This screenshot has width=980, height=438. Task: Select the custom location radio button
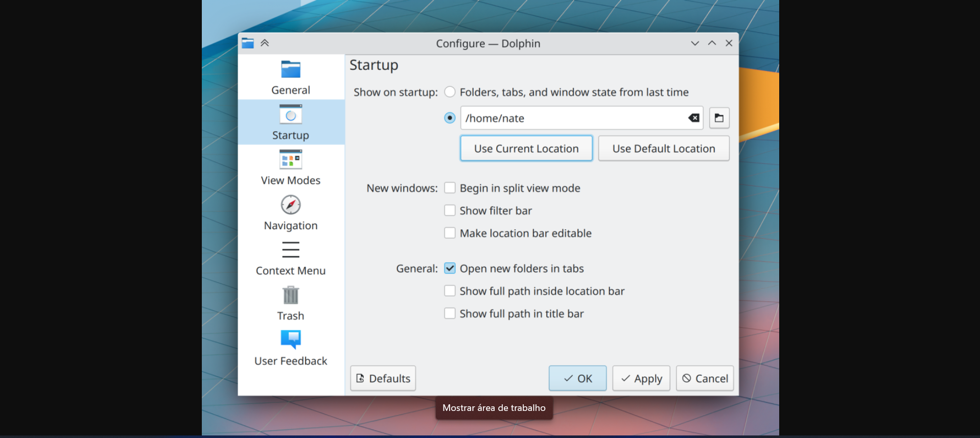[x=450, y=118]
